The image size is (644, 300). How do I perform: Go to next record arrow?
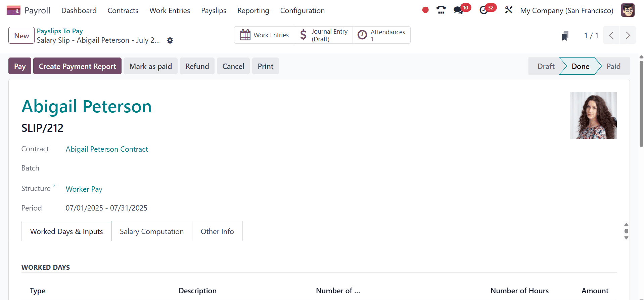click(x=628, y=35)
